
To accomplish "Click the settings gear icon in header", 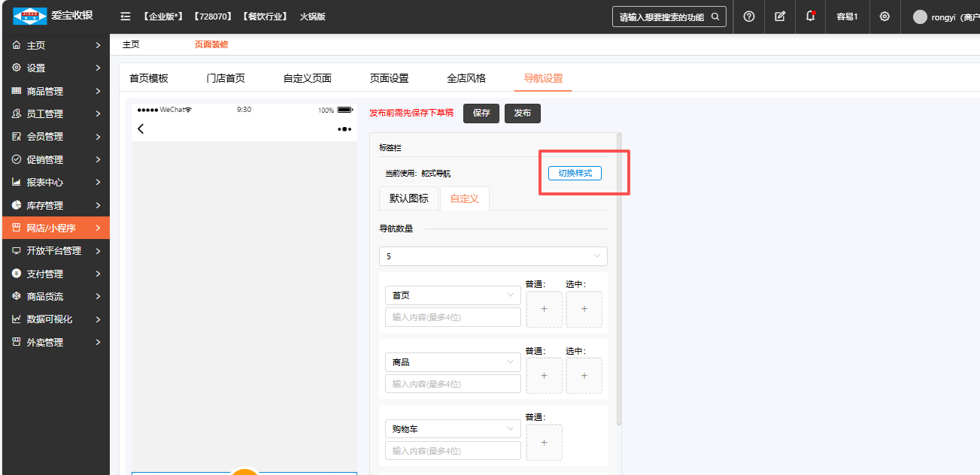I will coord(884,17).
